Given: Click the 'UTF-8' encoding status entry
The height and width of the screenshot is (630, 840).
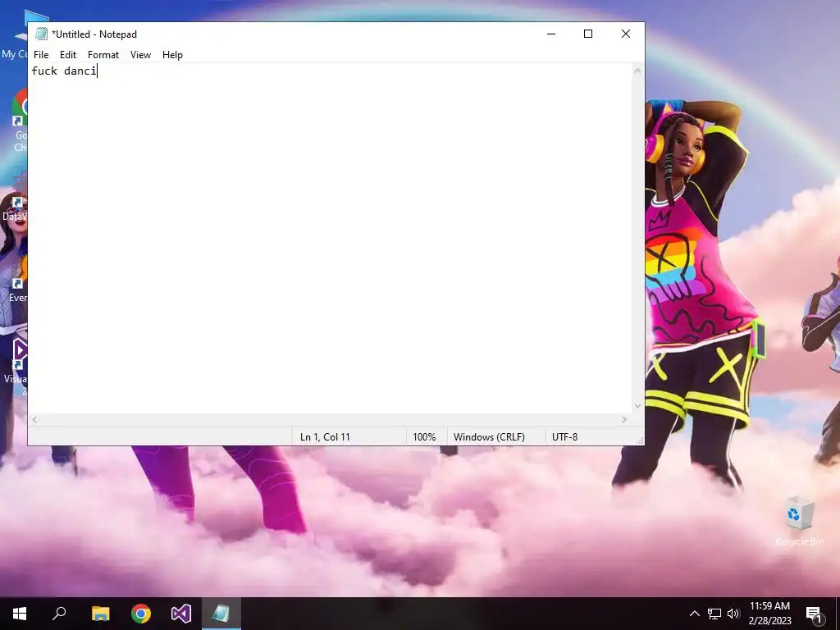Looking at the screenshot, I should click(565, 437).
